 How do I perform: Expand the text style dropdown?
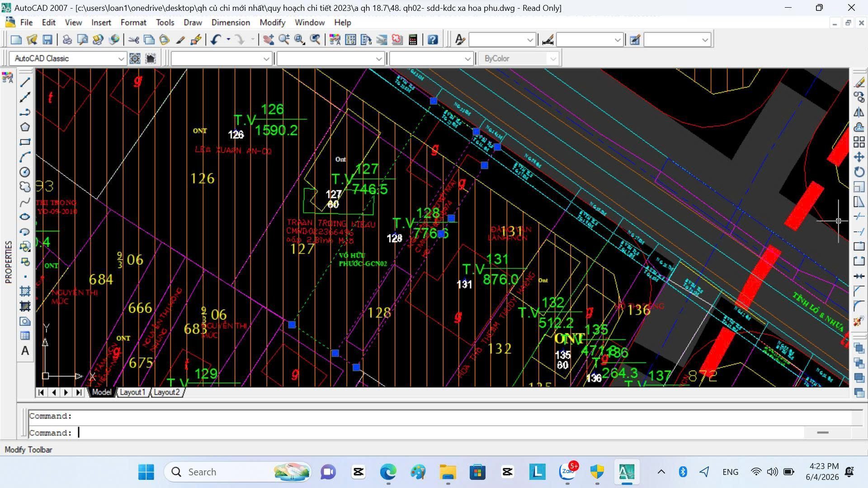coord(502,40)
